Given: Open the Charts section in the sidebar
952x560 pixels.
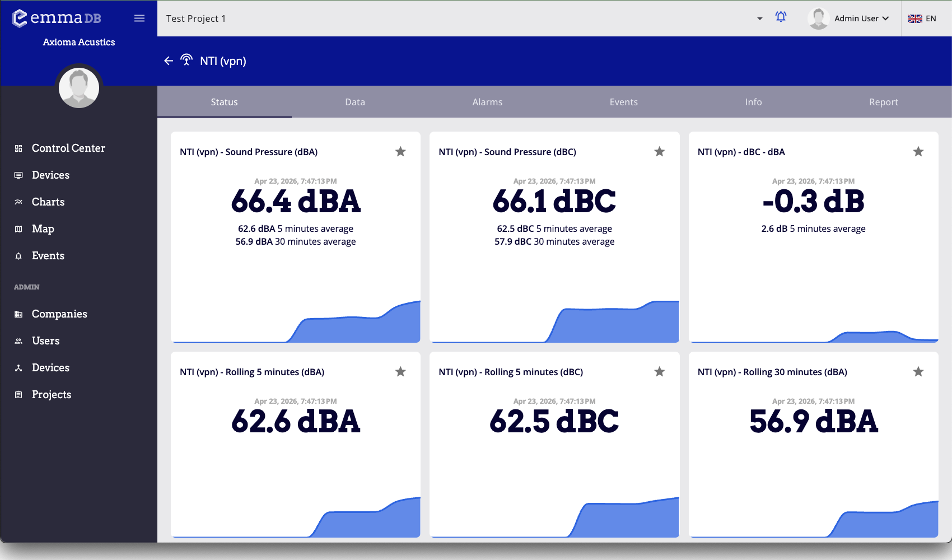Looking at the screenshot, I should click(x=48, y=202).
